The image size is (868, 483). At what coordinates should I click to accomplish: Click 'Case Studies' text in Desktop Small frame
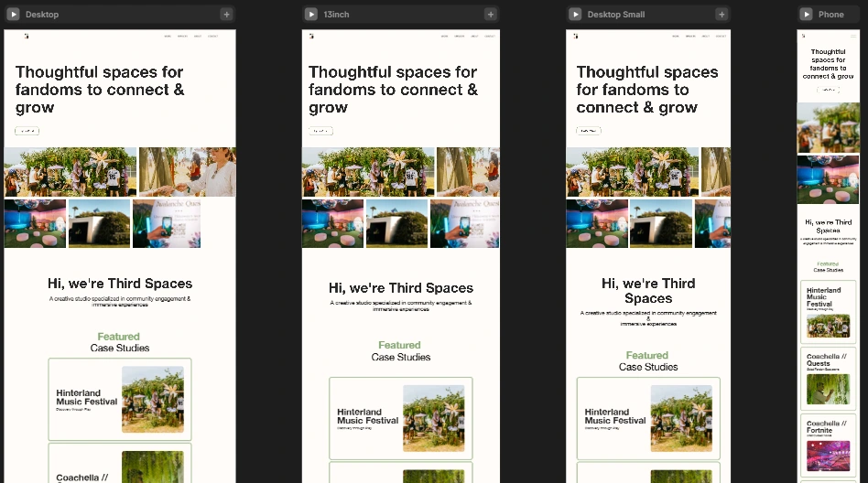[x=648, y=367]
